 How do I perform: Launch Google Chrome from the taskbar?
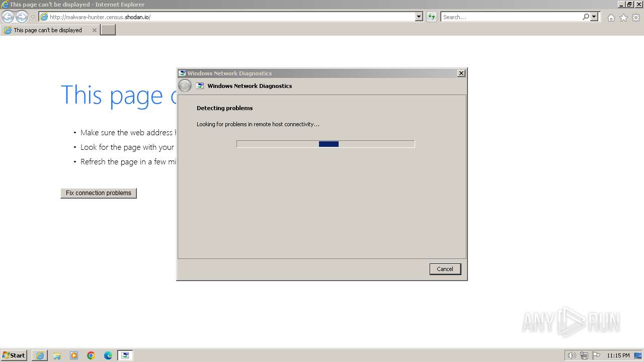[91, 355]
